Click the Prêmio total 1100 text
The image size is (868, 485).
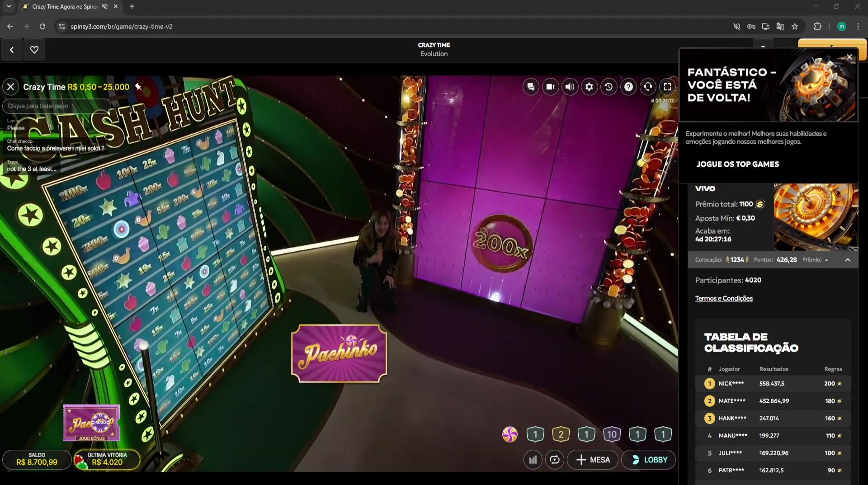pos(729,204)
